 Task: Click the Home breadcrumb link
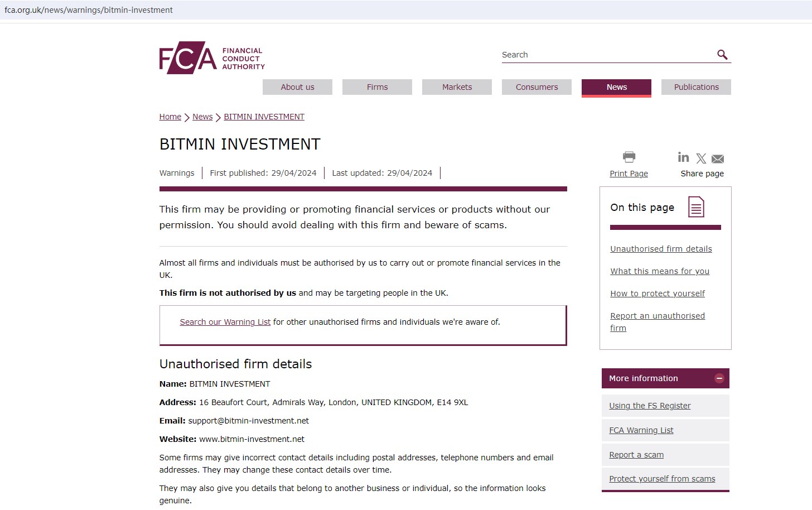pyautogui.click(x=170, y=117)
